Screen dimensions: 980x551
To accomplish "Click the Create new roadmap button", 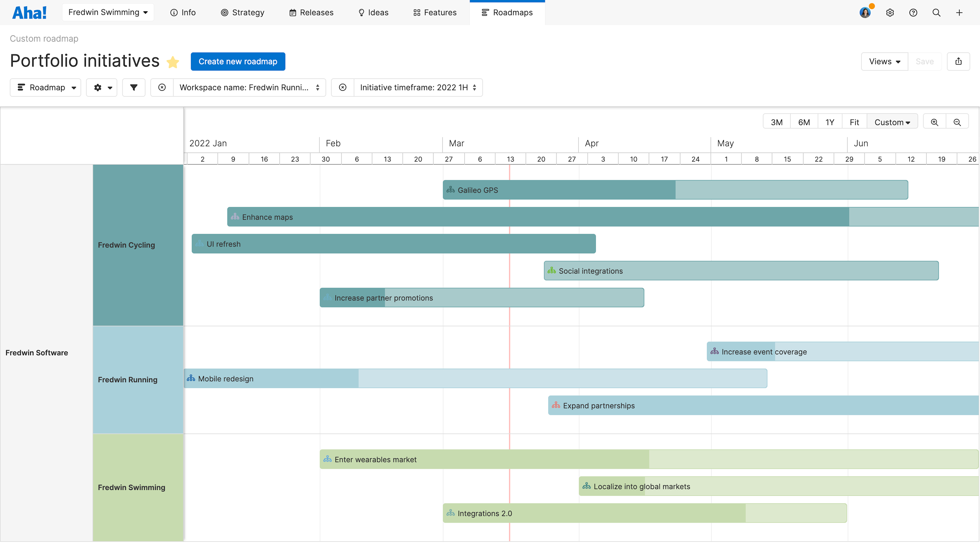I will [x=238, y=61].
